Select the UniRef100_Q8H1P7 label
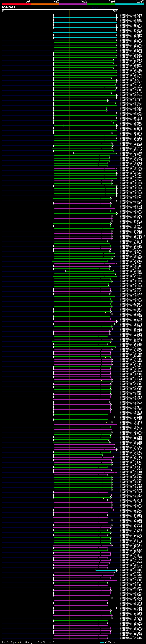The image size is (146, 644). click(131, 35)
